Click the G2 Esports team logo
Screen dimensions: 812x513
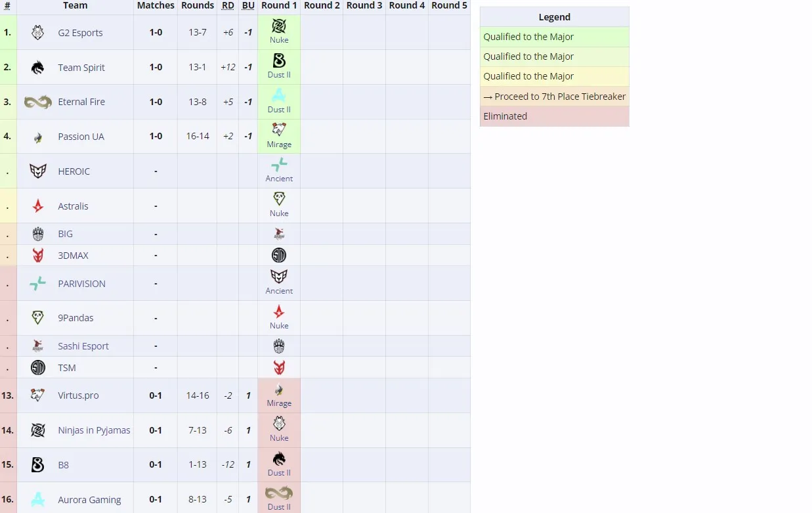38,32
